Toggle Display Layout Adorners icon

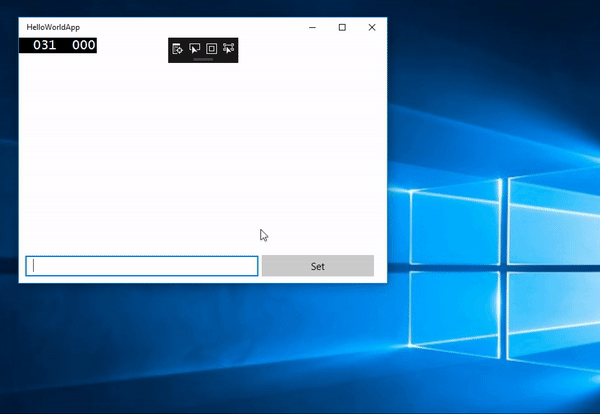coord(211,48)
